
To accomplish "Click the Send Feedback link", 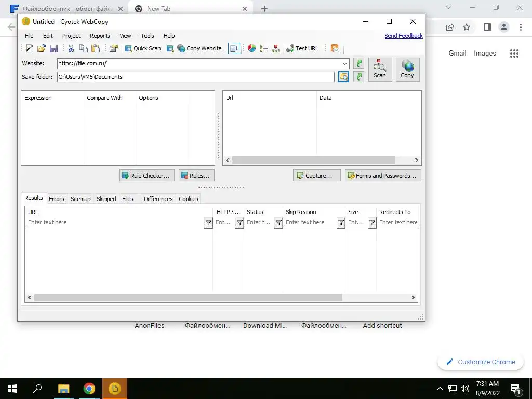I will coord(403,36).
